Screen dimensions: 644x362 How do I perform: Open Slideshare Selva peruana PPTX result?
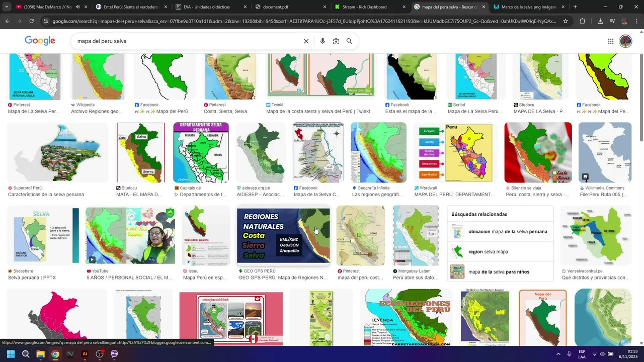click(32, 278)
